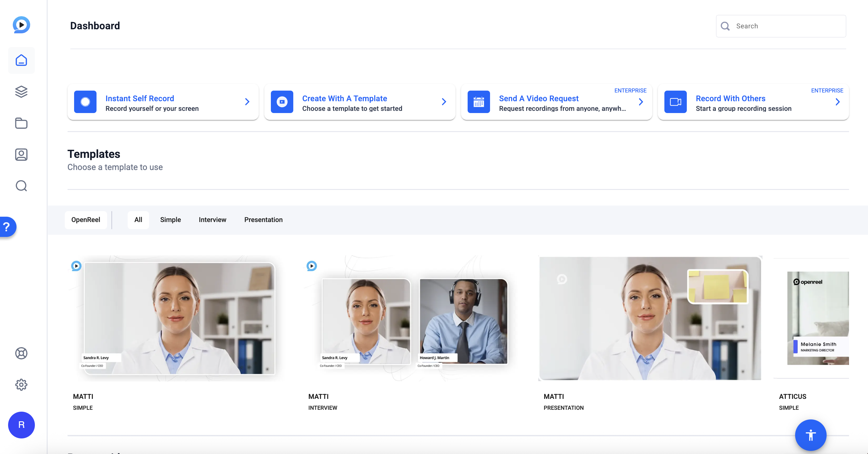Open Send A Video Request

(539, 98)
